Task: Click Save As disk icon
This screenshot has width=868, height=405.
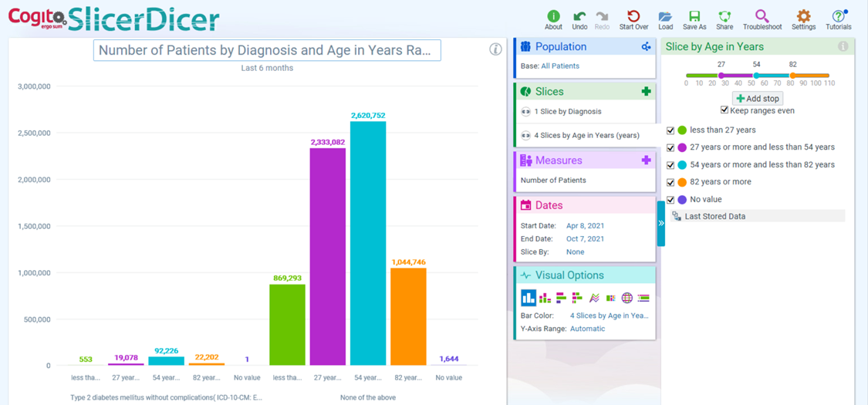Action: point(694,17)
